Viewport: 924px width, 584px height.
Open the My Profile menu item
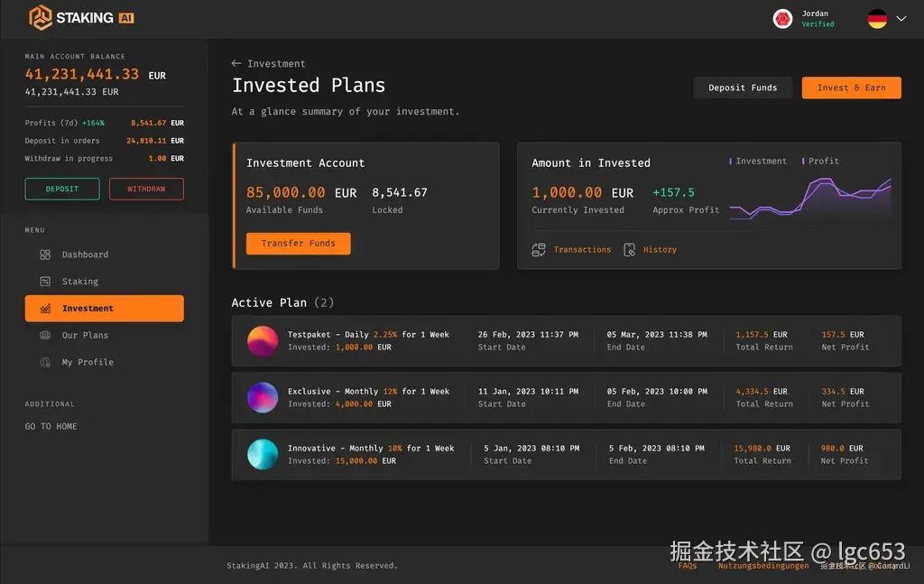(x=105, y=362)
